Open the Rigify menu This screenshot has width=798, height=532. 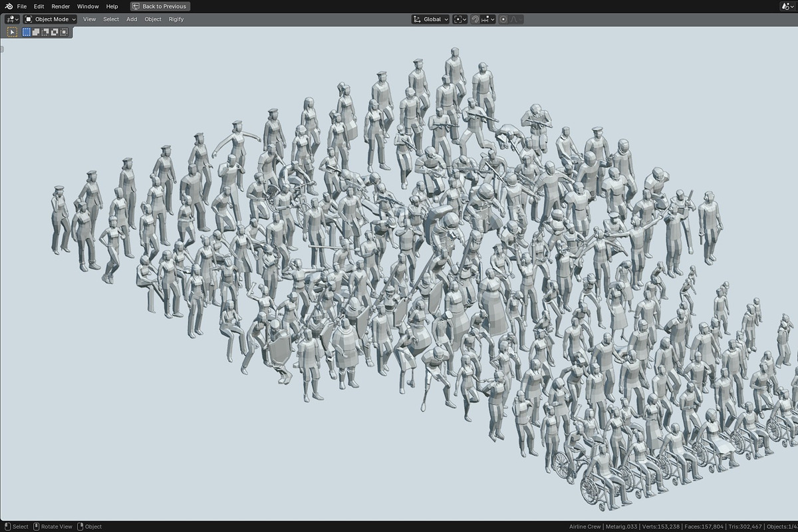(x=176, y=19)
